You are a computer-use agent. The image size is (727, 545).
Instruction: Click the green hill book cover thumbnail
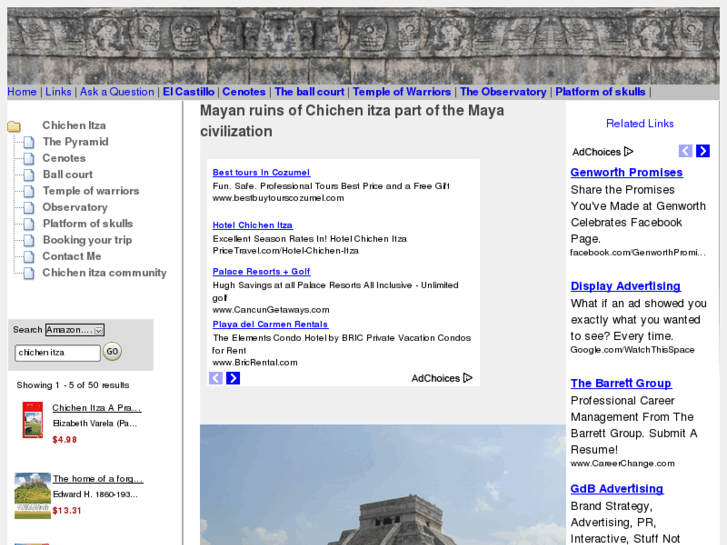pyautogui.click(x=32, y=495)
